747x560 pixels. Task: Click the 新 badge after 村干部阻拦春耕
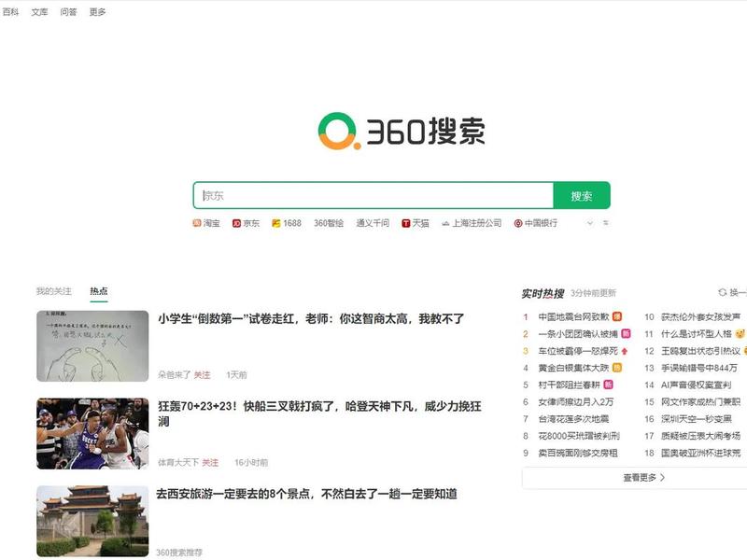[609, 385]
